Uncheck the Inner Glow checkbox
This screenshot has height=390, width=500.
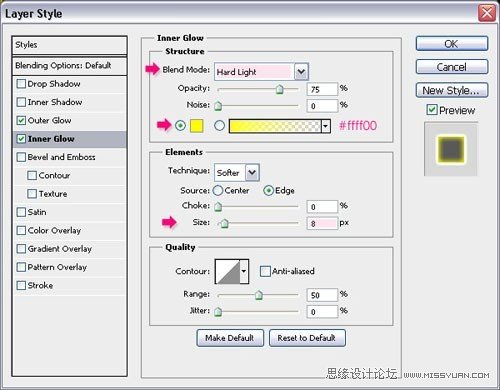click(21, 139)
